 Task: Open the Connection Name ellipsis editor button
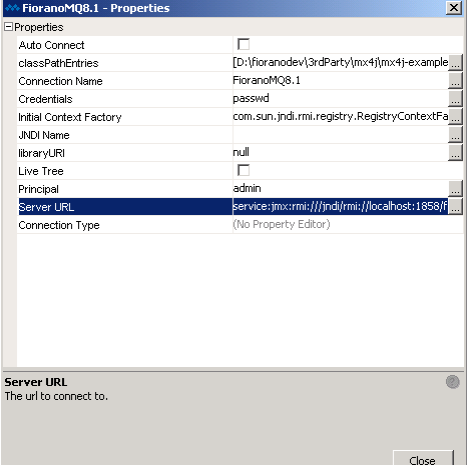click(x=455, y=81)
